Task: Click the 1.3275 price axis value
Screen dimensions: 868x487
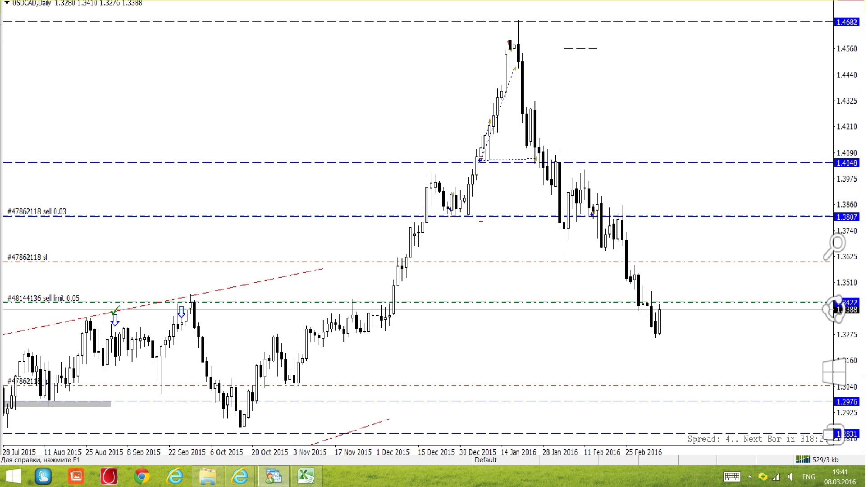Action: point(847,335)
